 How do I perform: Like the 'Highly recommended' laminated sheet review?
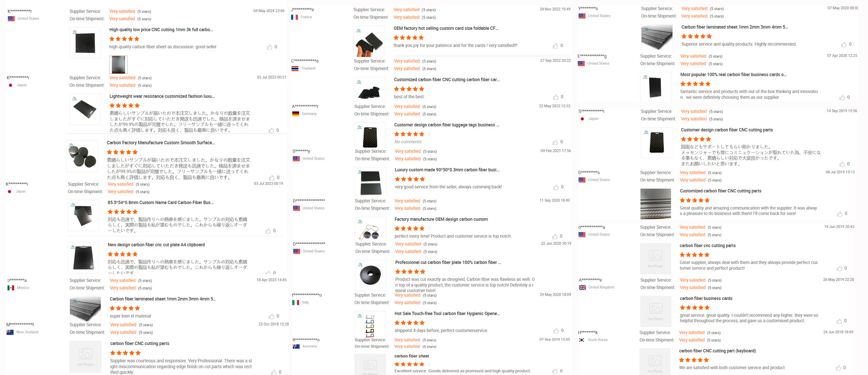click(x=844, y=45)
